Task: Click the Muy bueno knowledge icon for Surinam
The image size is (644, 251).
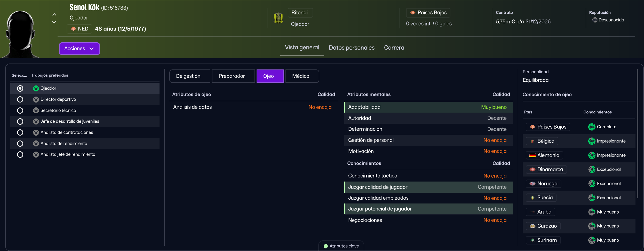Action: [592, 240]
